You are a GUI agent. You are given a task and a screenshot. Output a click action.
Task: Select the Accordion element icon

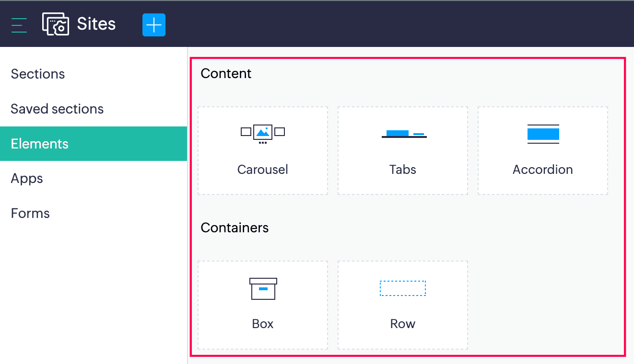tap(543, 134)
